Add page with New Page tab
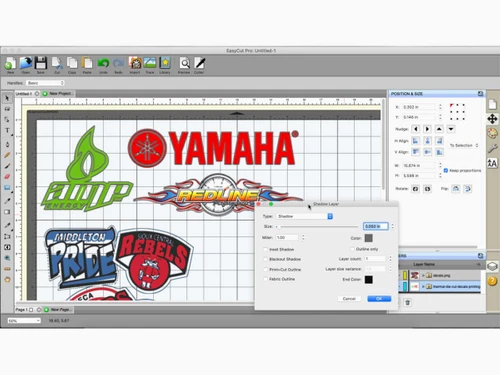The height and width of the screenshot is (375, 500). point(57,310)
